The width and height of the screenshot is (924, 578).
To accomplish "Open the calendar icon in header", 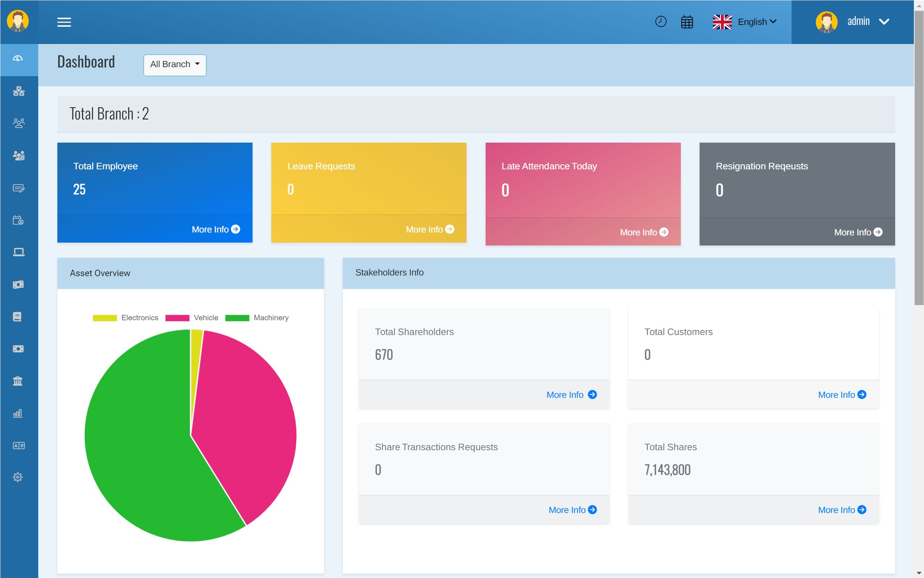I will pyautogui.click(x=687, y=22).
